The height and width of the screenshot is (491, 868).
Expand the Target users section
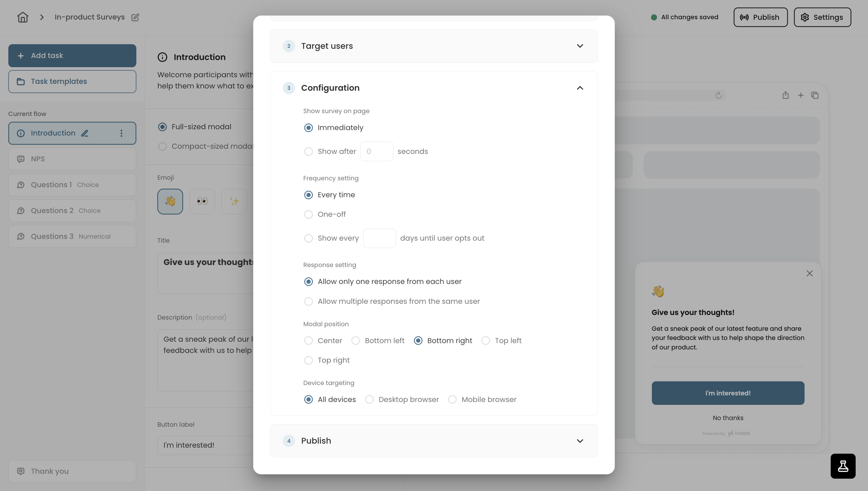(580, 46)
